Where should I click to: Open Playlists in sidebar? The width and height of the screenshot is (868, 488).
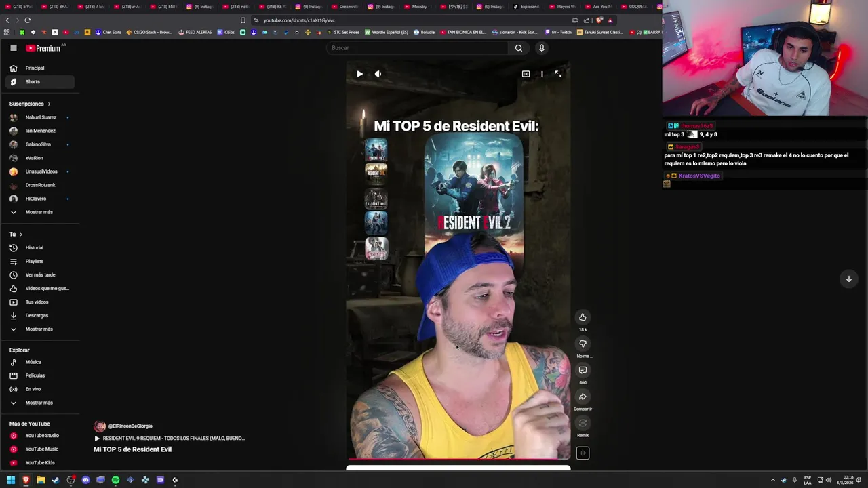coord(40,262)
